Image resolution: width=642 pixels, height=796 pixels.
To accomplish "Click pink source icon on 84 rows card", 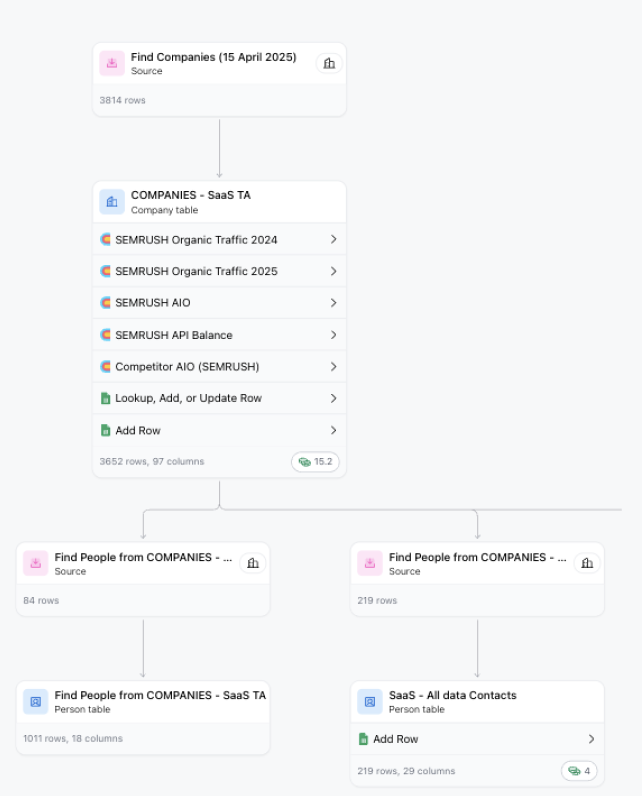I will click(x=36, y=563).
